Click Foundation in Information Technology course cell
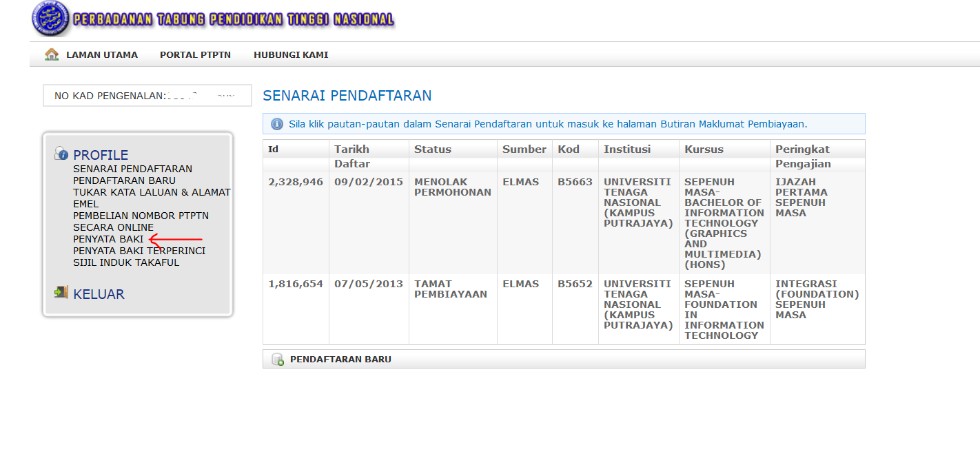The width and height of the screenshot is (980, 456). click(724, 309)
